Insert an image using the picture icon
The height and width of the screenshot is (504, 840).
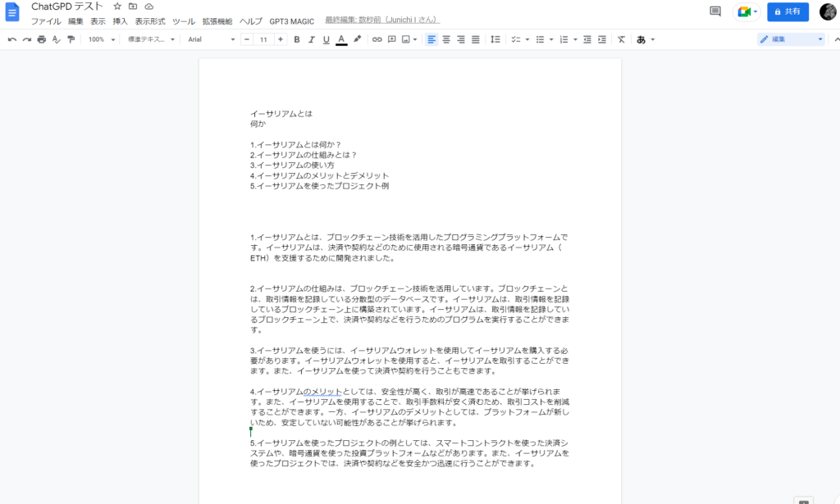pyautogui.click(x=406, y=39)
